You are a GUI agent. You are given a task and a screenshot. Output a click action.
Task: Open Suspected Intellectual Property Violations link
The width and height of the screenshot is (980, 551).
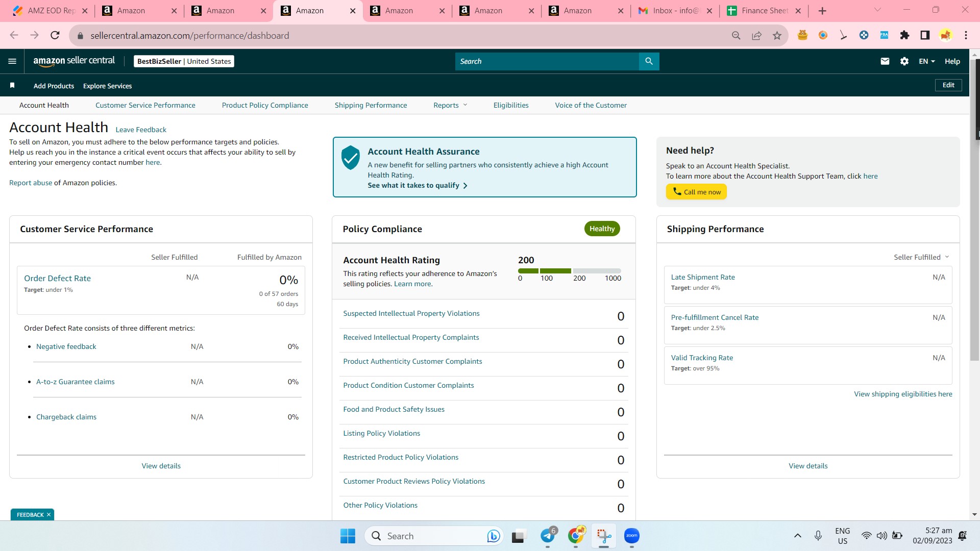point(411,313)
